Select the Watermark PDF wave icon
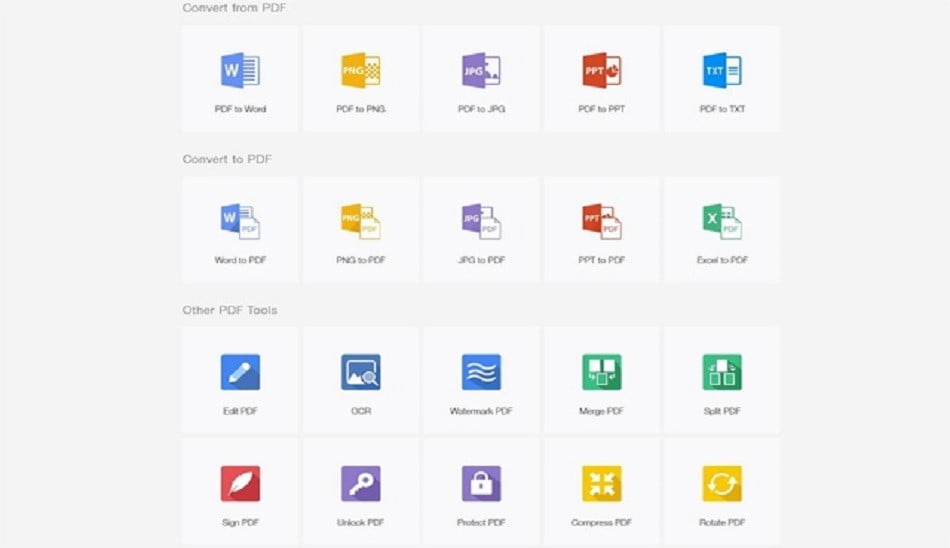The width and height of the screenshot is (950, 548). [x=481, y=372]
